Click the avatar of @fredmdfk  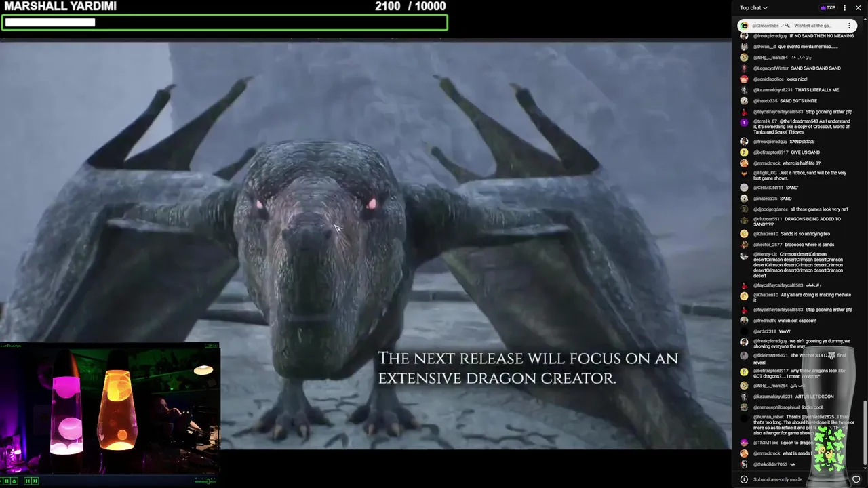click(744, 321)
